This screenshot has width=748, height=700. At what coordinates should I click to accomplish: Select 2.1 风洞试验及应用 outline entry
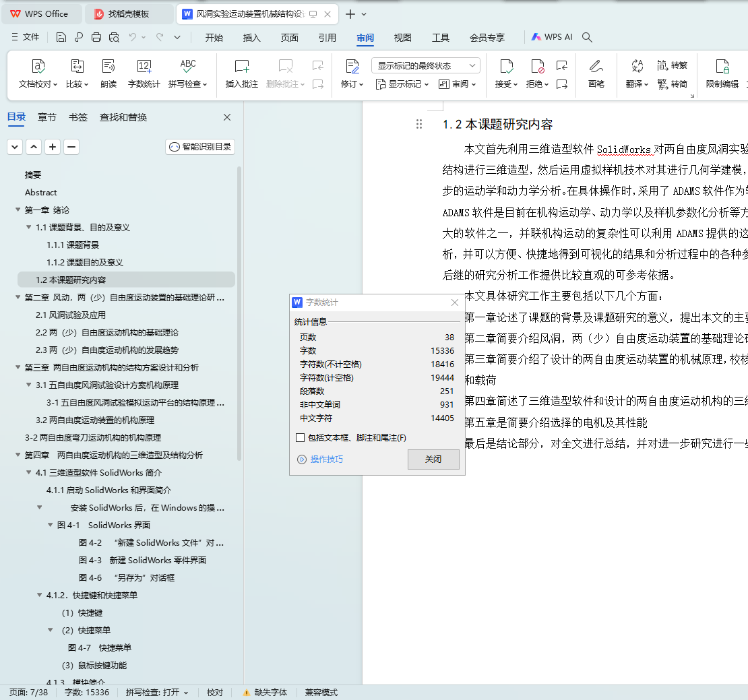point(71,315)
